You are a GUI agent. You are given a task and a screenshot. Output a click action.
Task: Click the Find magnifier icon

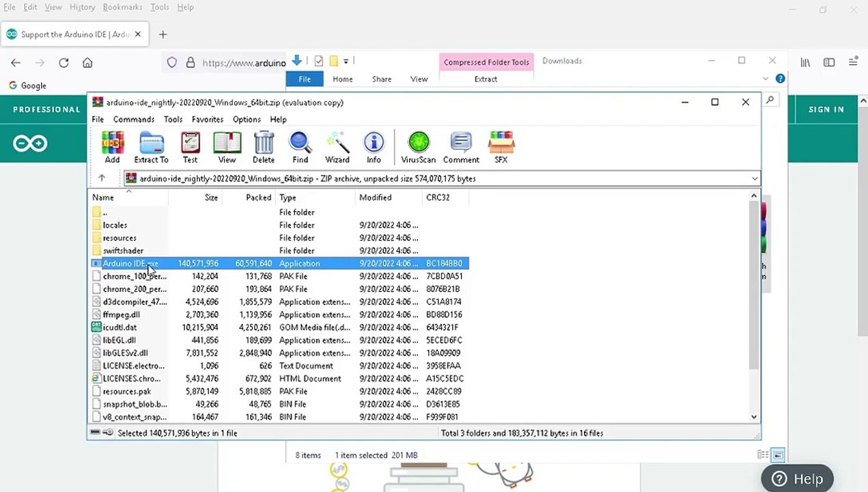tap(300, 147)
